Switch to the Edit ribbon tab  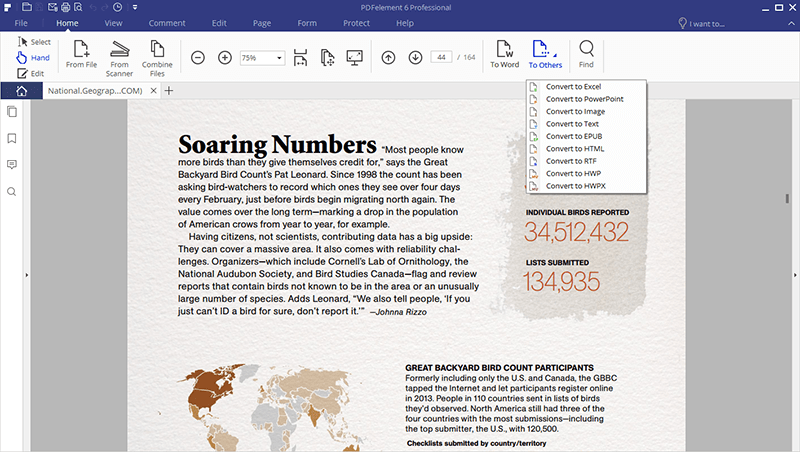(x=219, y=23)
